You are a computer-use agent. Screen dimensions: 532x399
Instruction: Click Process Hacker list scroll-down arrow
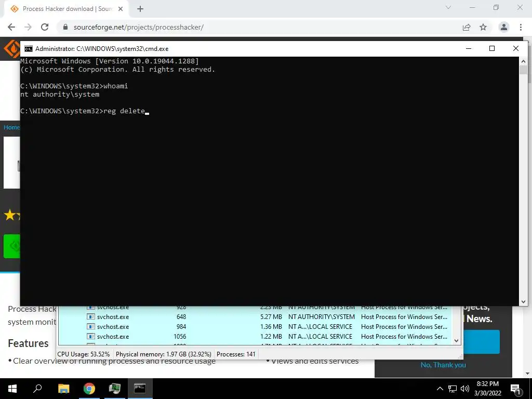pos(456,341)
